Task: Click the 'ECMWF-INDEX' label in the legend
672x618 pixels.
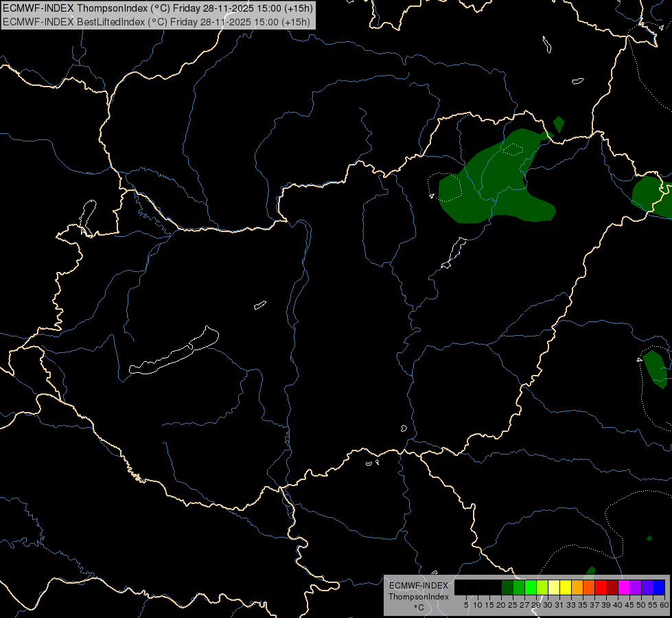Action: click(x=418, y=586)
